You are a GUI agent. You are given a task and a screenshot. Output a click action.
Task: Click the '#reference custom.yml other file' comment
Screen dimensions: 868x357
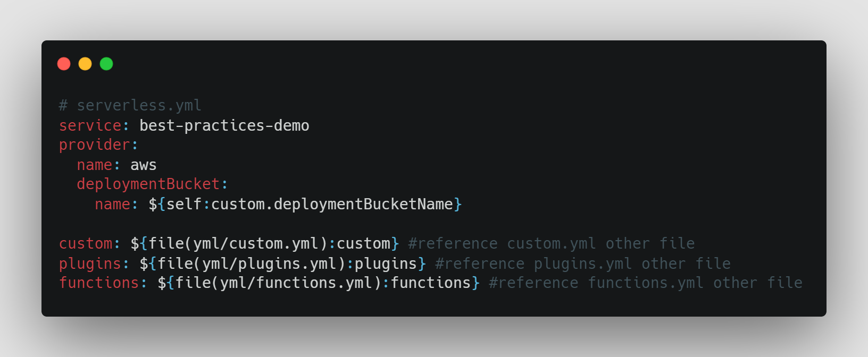pos(552,243)
